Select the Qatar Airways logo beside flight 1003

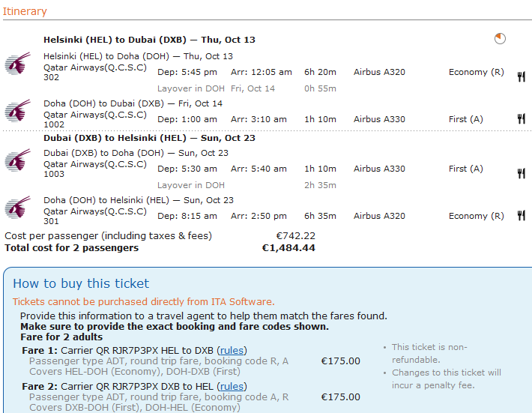pyautogui.click(x=16, y=161)
